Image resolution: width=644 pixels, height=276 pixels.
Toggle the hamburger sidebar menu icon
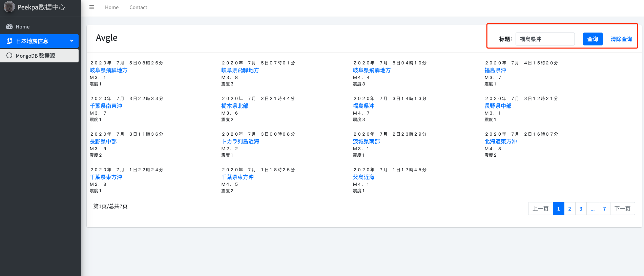pos(92,7)
